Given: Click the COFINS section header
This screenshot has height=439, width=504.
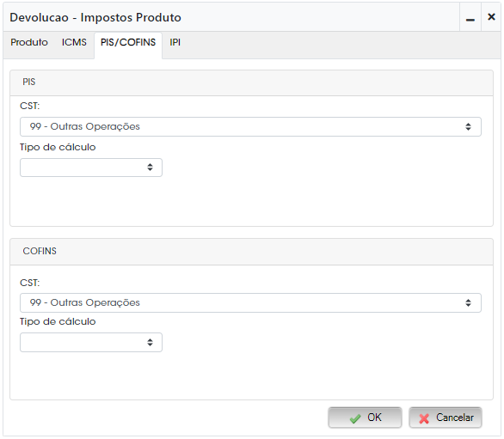Looking at the screenshot, I should click(x=251, y=252).
